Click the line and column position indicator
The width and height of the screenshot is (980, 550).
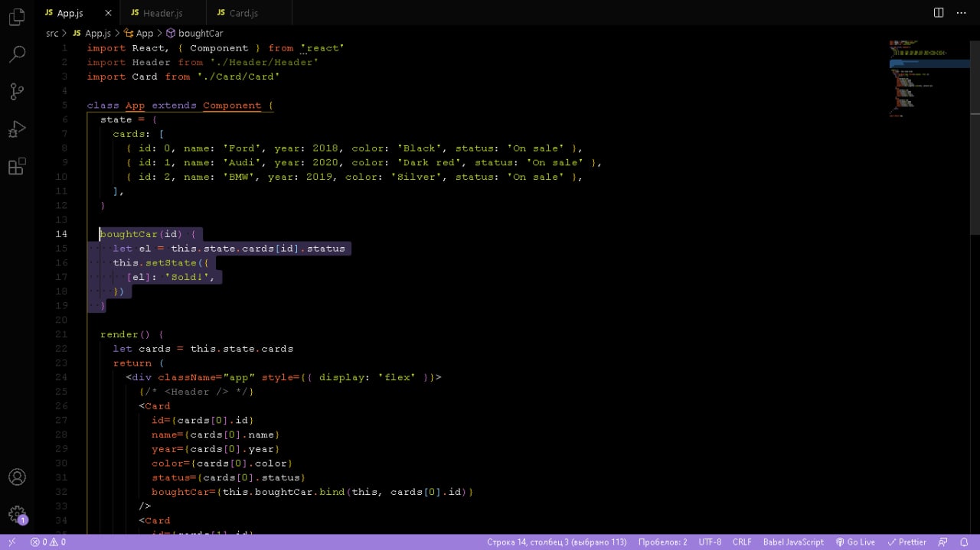coord(557,542)
